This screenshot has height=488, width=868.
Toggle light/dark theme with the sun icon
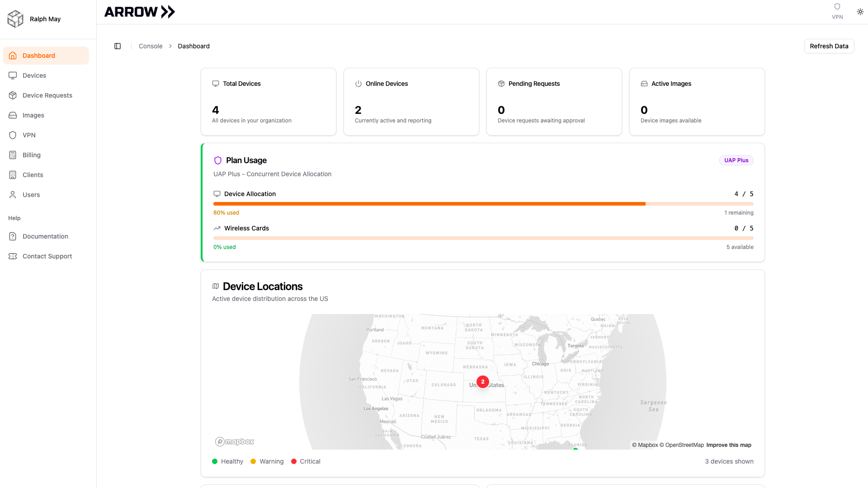coord(860,12)
